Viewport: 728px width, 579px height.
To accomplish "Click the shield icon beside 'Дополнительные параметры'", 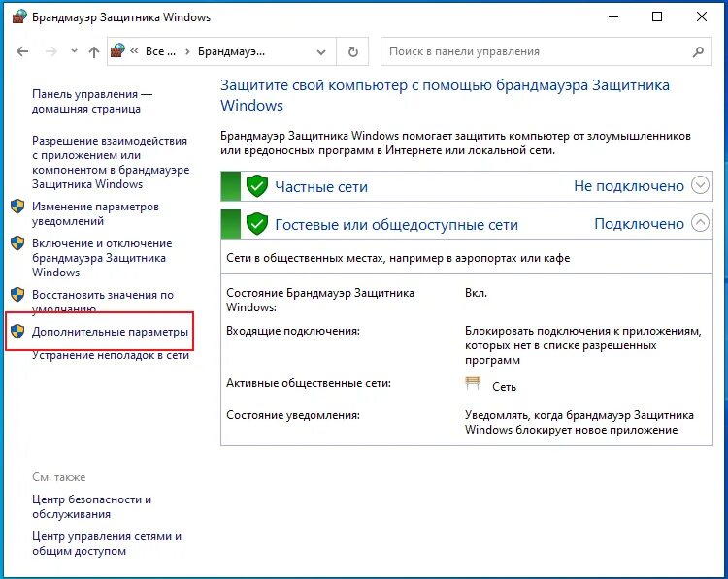I will pyautogui.click(x=17, y=332).
